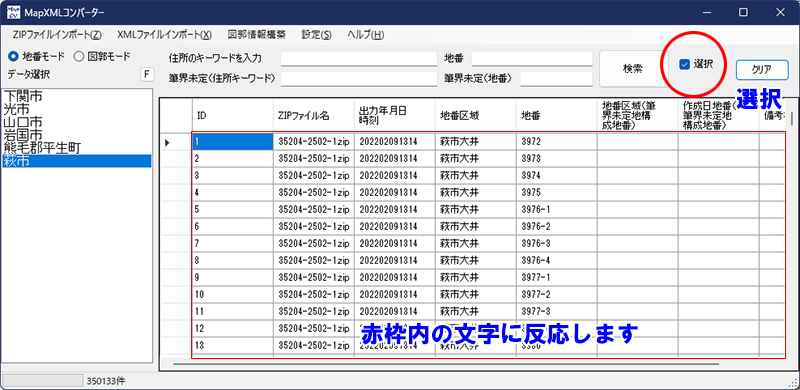Click ID cell 5 in the table
The width and height of the screenshot is (800, 390).
(233, 210)
